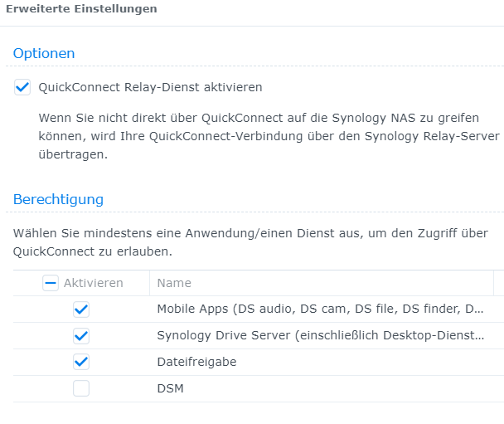Image resolution: width=504 pixels, height=424 pixels.
Task: Click the divider between Aktivieren and Name columns
Action: click(x=149, y=283)
